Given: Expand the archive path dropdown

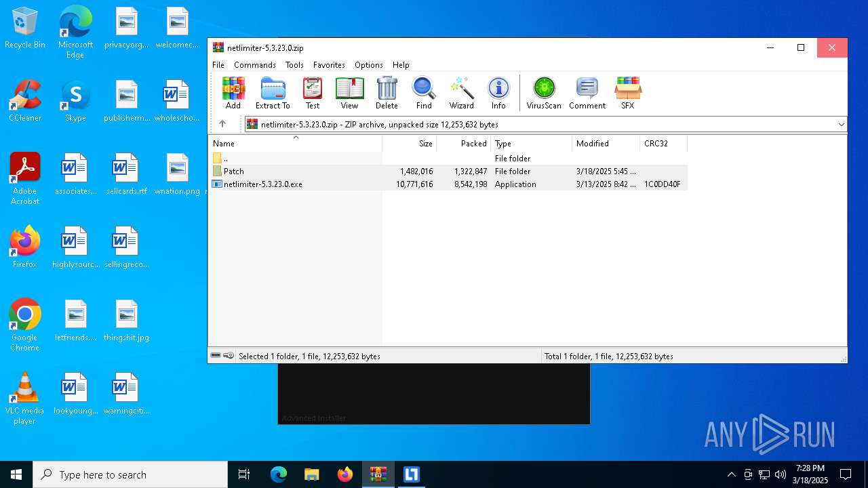Looking at the screenshot, I should pyautogui.click(x=841, y=125).
